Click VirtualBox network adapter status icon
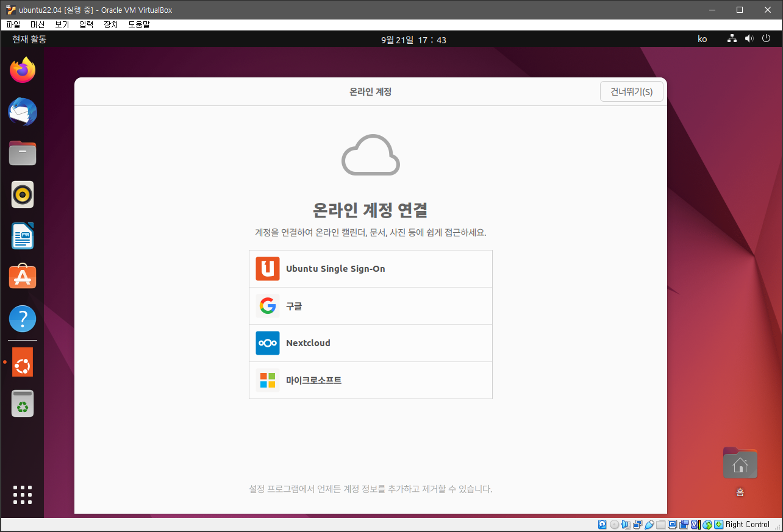The height and width of the screenshot is (532, 783). pyautogui.click(x=637, y=524)
